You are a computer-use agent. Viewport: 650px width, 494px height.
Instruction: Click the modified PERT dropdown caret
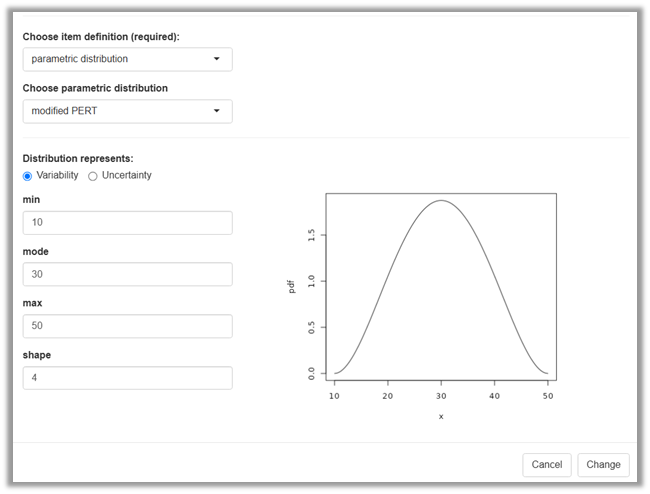(217, 111)
